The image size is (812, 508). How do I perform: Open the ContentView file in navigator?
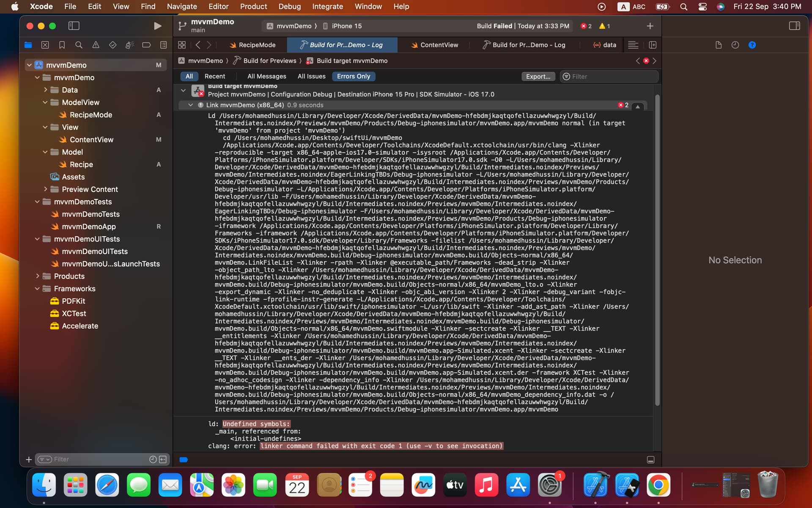coord(91,140)
